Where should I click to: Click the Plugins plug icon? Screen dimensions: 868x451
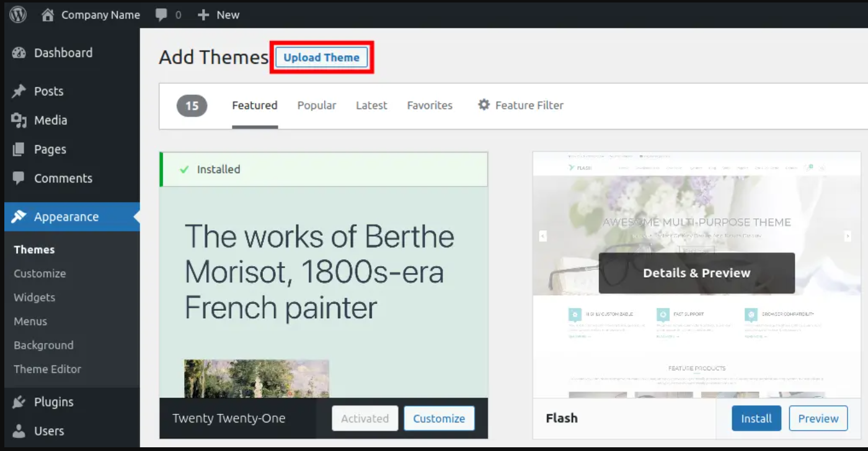[19, 402]
